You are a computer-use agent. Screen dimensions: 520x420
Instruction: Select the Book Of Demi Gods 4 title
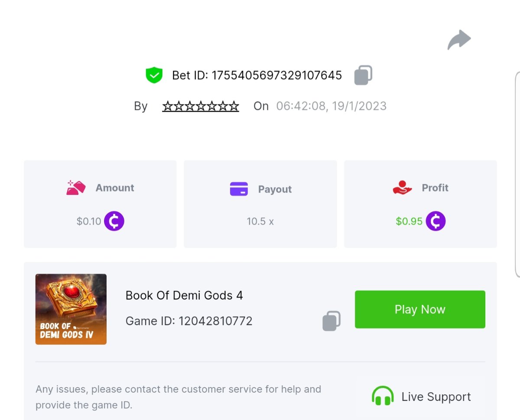tap(184, 295)
